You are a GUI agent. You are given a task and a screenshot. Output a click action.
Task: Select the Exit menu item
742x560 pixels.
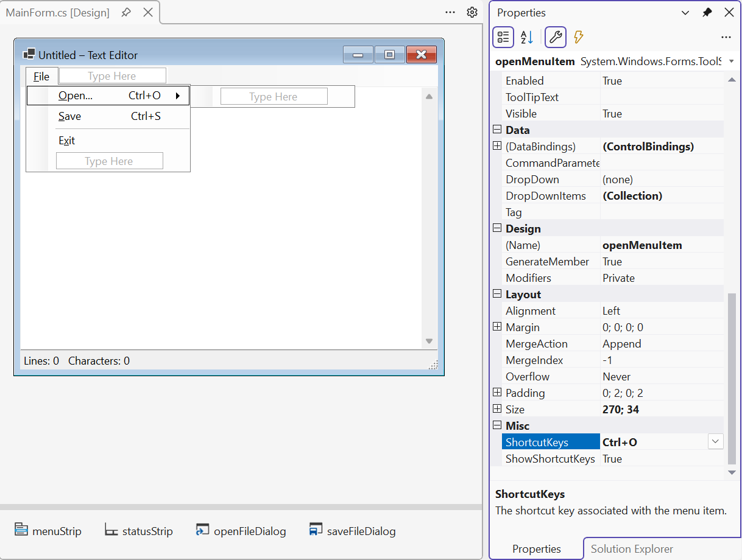coord(108,141)
